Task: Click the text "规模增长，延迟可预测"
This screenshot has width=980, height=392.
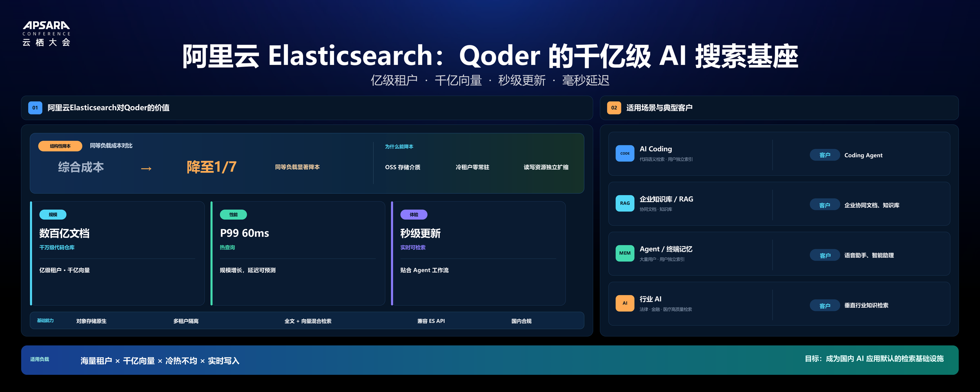Action: 248,270
